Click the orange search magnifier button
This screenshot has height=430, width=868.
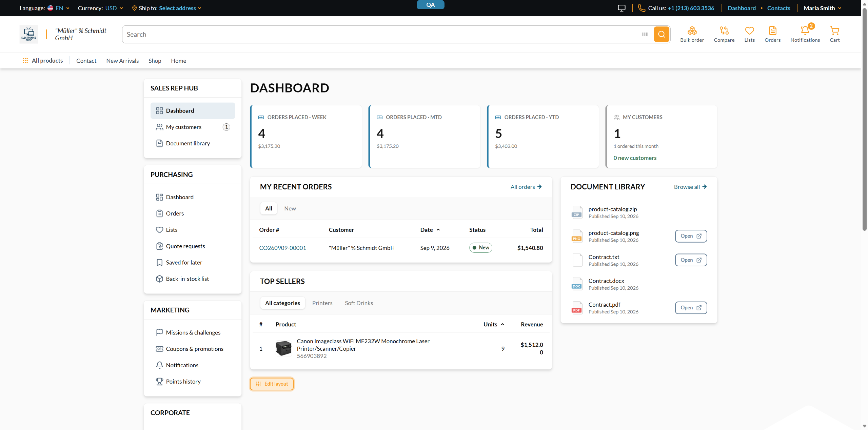[x=662, y=34]
